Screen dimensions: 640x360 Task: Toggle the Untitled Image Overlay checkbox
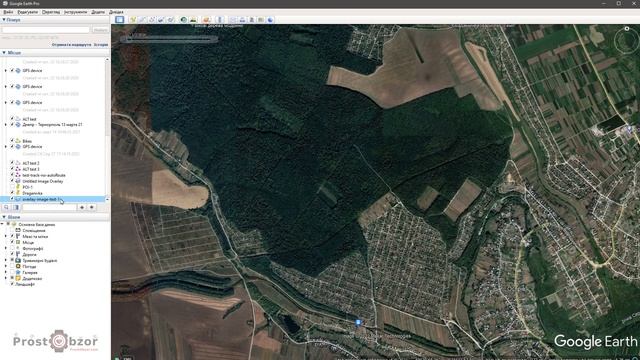click(12, 181)
